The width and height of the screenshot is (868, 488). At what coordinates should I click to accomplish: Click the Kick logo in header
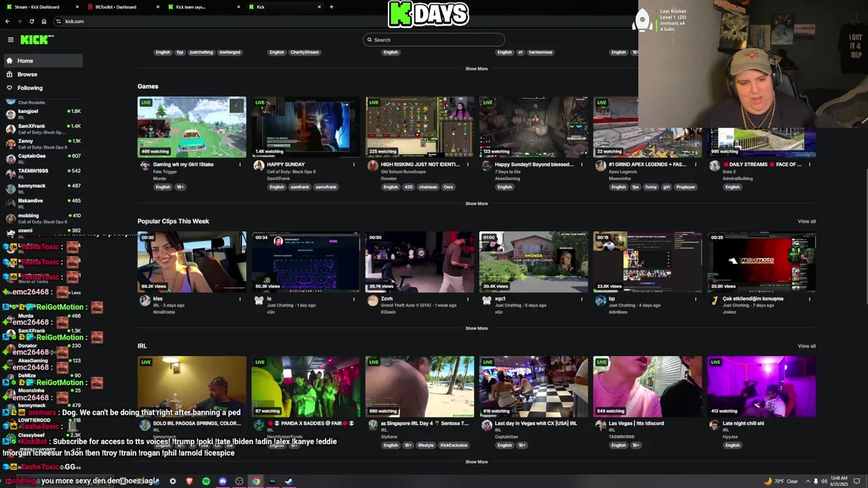35,40
